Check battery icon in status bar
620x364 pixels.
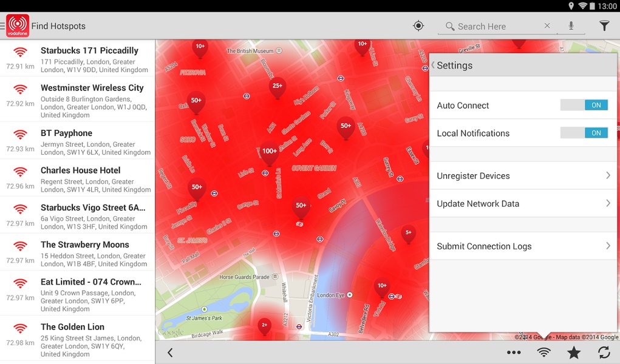(592, 6)
